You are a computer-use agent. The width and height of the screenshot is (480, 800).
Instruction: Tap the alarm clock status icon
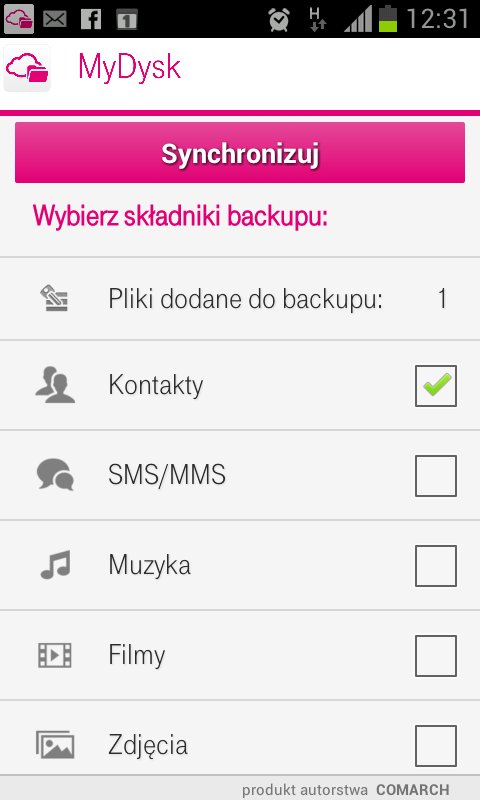(x=279, y=19)
